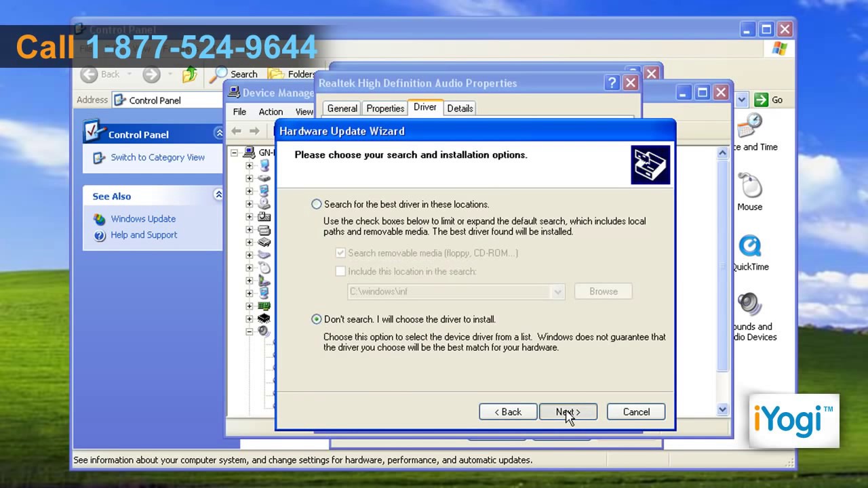Toggle Search removable media checkbox
868x488 pixels.
[340, 253]
